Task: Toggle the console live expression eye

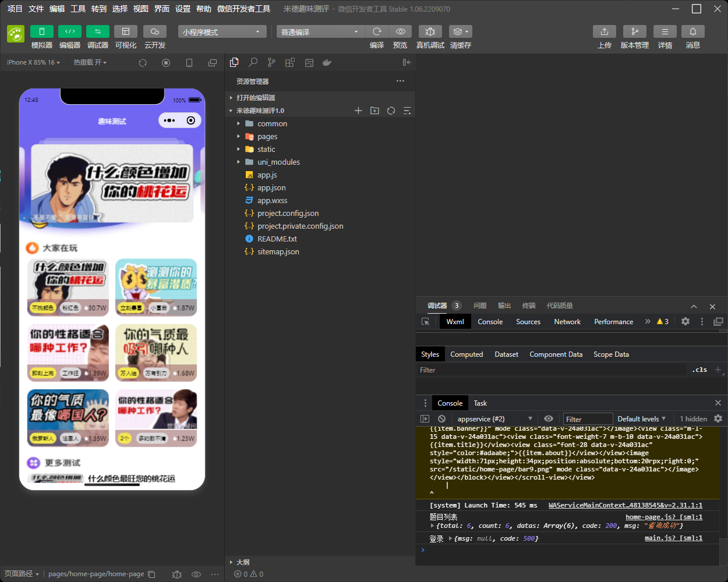Action: pyautogui.click(x=549, y=418)
